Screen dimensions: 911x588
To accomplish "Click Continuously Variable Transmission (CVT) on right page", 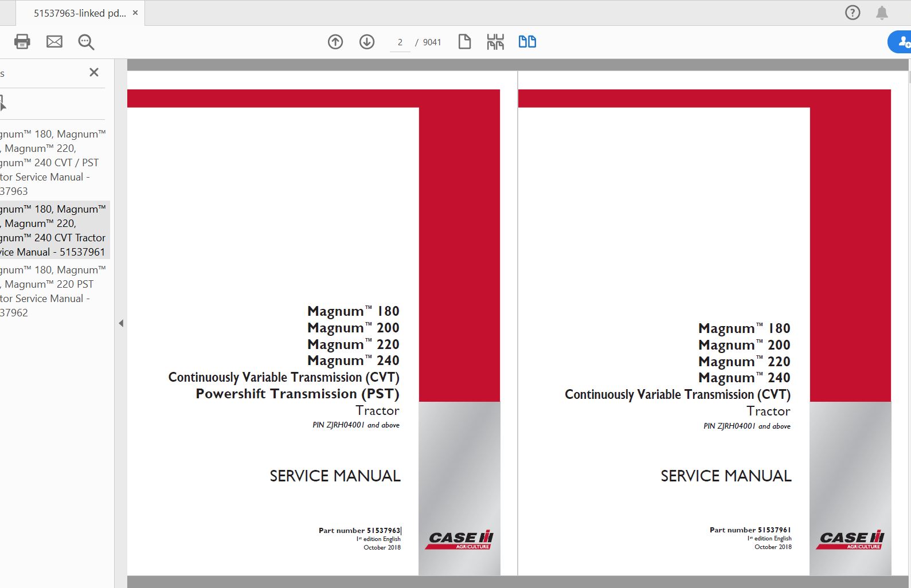I will coord(678,394).
